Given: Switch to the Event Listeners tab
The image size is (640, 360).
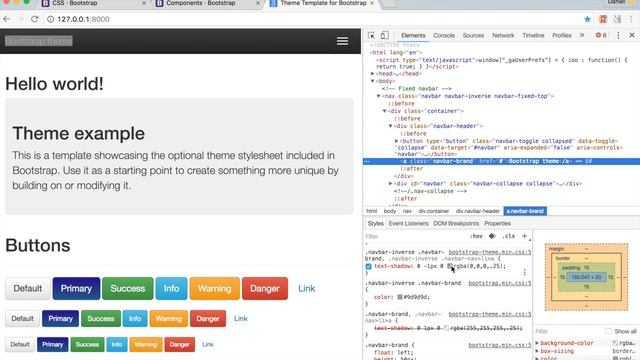Looking at the screenshot, I should pyautogui.click(x=408, y=223).
